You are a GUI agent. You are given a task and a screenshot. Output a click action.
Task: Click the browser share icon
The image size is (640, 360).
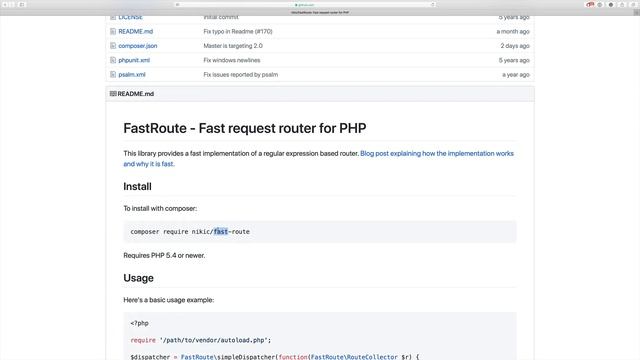point(622,4)
